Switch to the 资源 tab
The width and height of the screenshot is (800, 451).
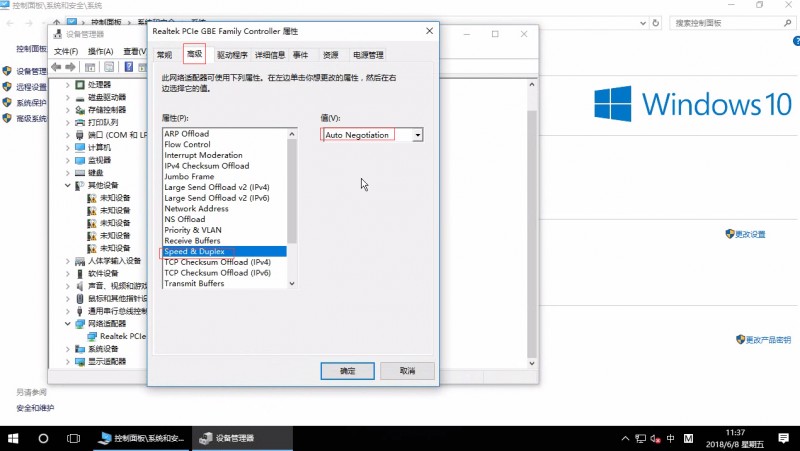click(331, 55)
